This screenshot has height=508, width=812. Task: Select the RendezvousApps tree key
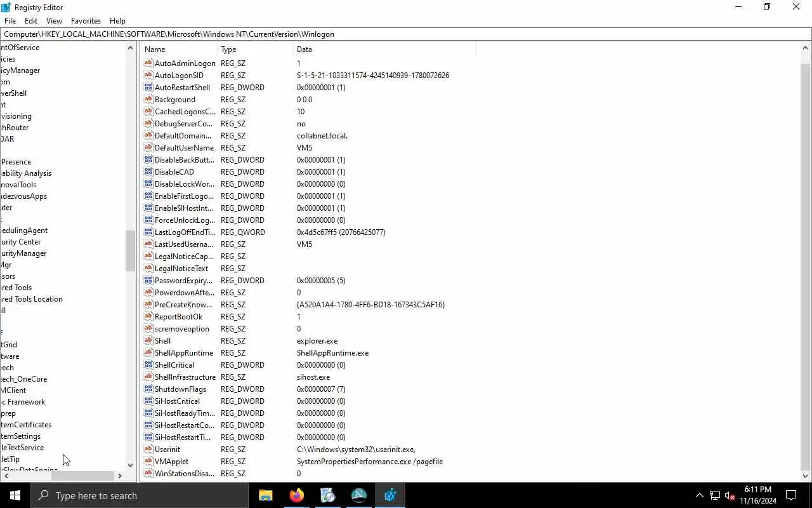pos(23,196)
